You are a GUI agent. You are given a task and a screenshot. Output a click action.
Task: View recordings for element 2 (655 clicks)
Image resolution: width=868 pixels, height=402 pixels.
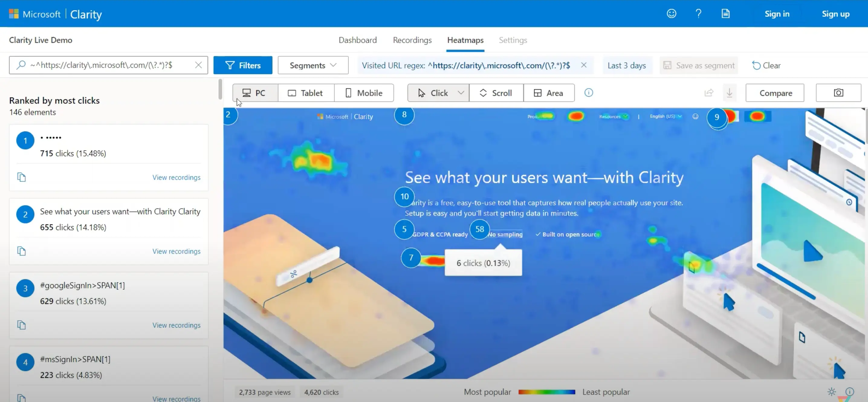176,251
